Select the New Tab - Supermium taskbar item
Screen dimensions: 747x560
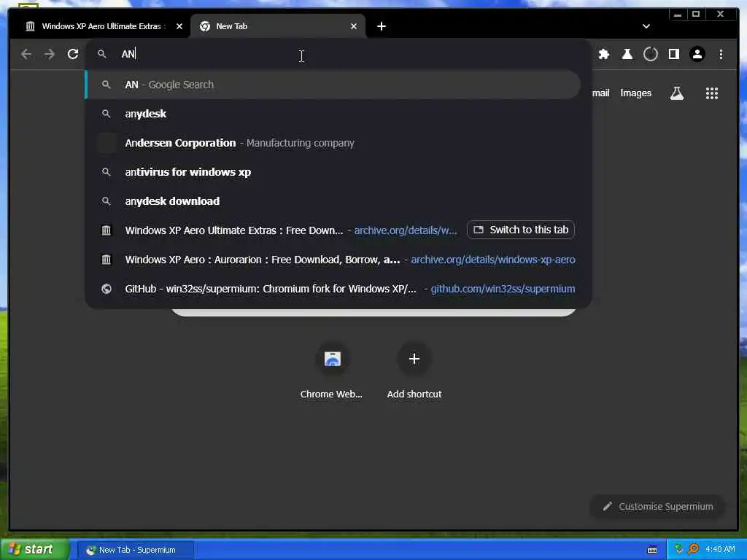[x=135, y=550]
